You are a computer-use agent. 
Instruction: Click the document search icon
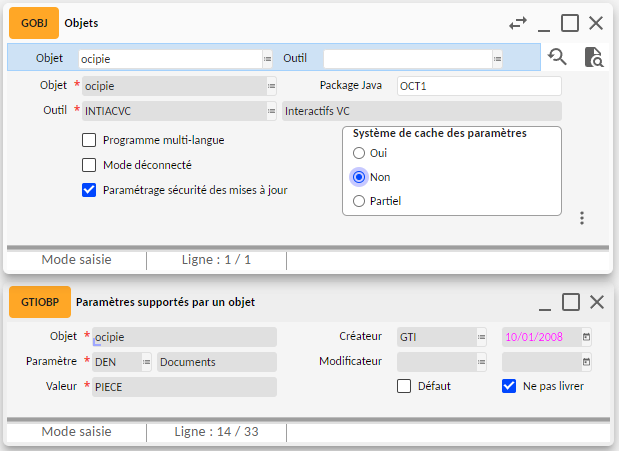tap(593, 57)
